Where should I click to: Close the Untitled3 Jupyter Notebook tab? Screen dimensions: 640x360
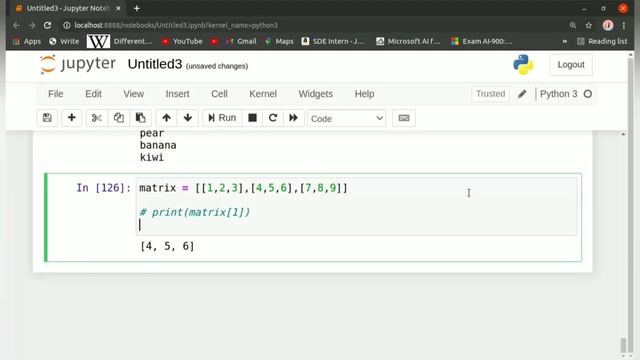(118, 8)
